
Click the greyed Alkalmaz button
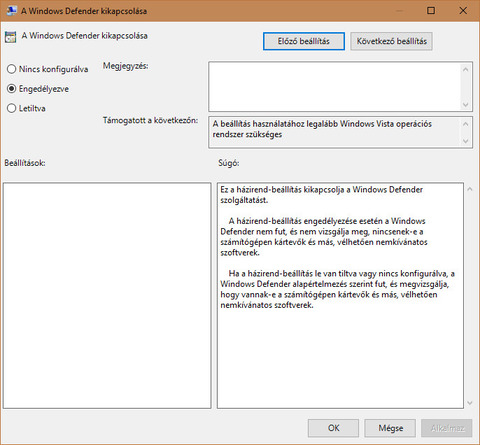pos(447,428)
